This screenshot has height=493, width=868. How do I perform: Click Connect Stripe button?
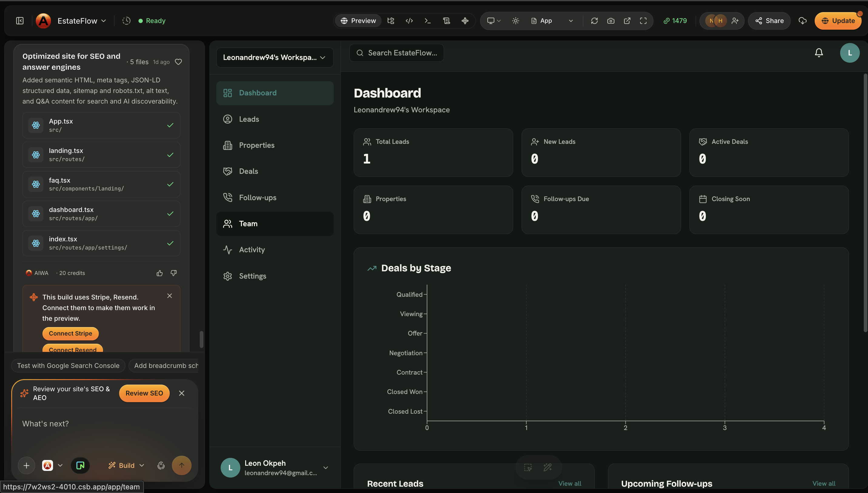click(x=71, y=333)
